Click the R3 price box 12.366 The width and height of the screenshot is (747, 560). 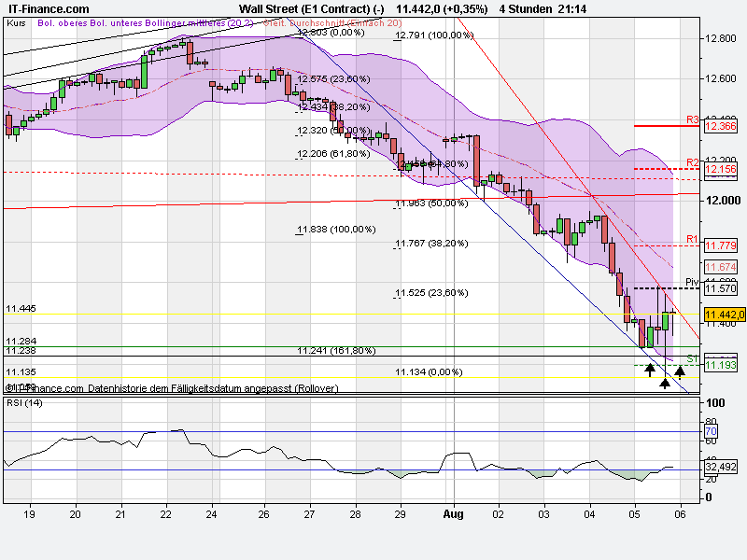721,126
